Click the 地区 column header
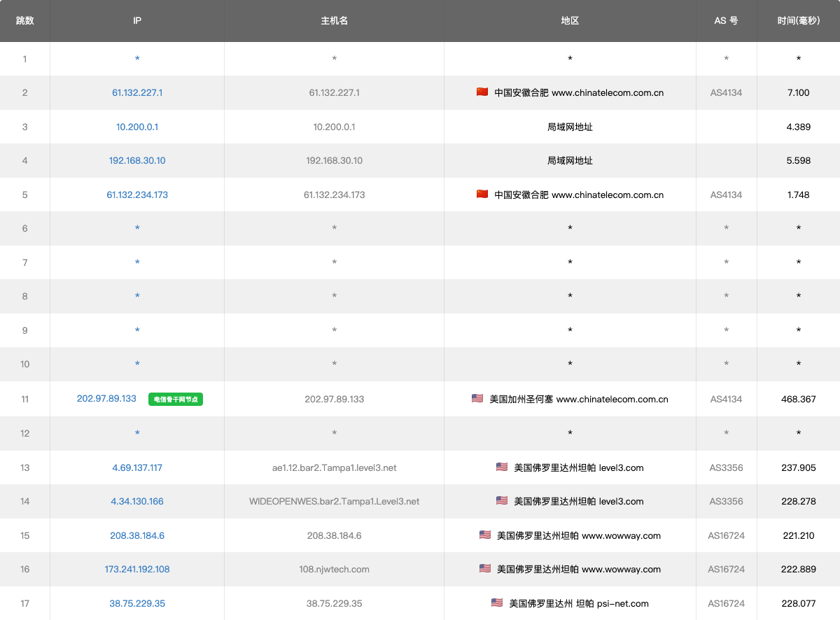 click(570, 21)
